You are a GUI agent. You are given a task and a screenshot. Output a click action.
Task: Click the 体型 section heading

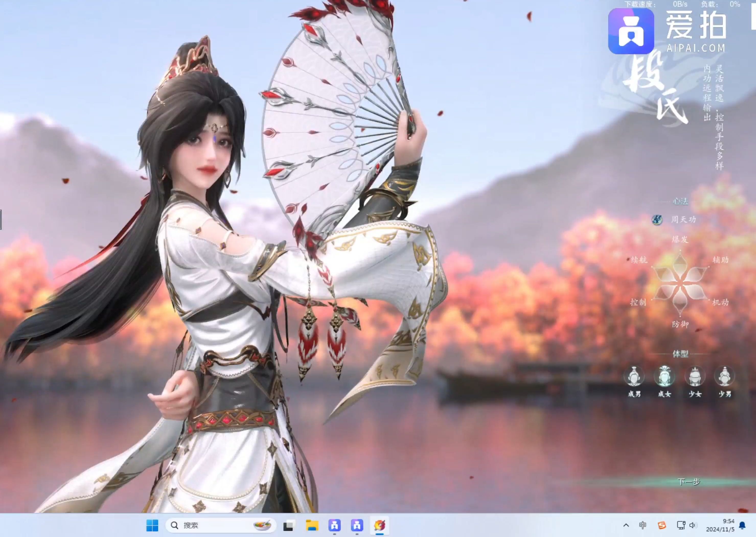[680, 354]
